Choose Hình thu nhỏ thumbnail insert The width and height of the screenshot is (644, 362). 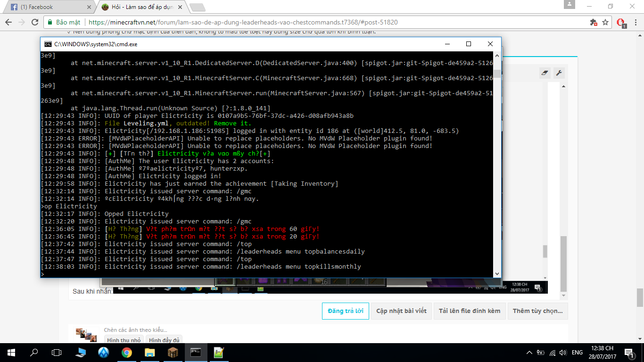tap(124, 340)
